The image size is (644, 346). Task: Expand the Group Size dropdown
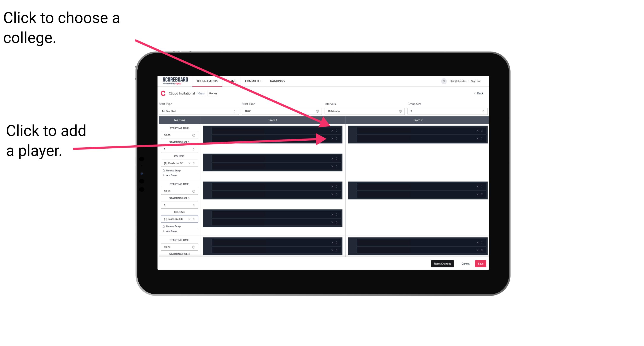482,111
